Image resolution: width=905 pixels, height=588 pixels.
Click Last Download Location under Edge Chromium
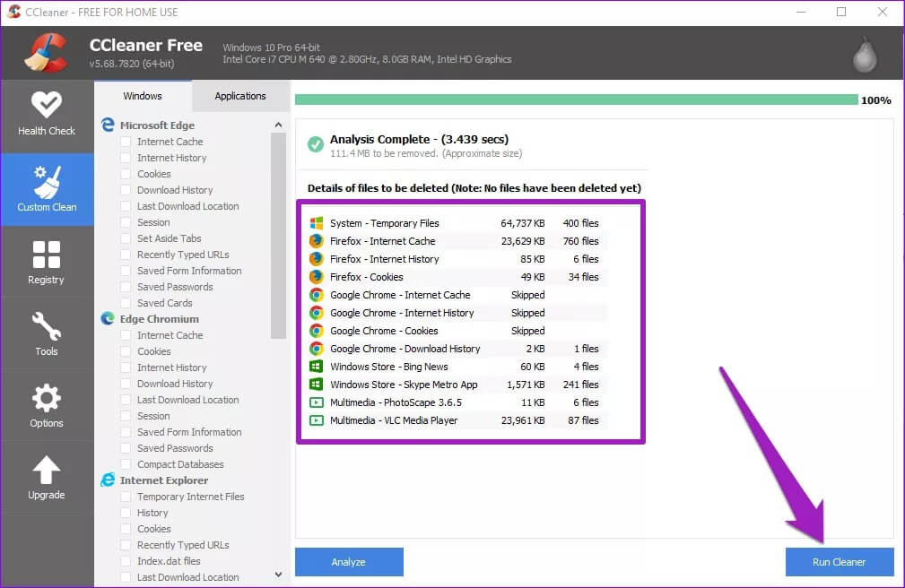pos(187,399)
